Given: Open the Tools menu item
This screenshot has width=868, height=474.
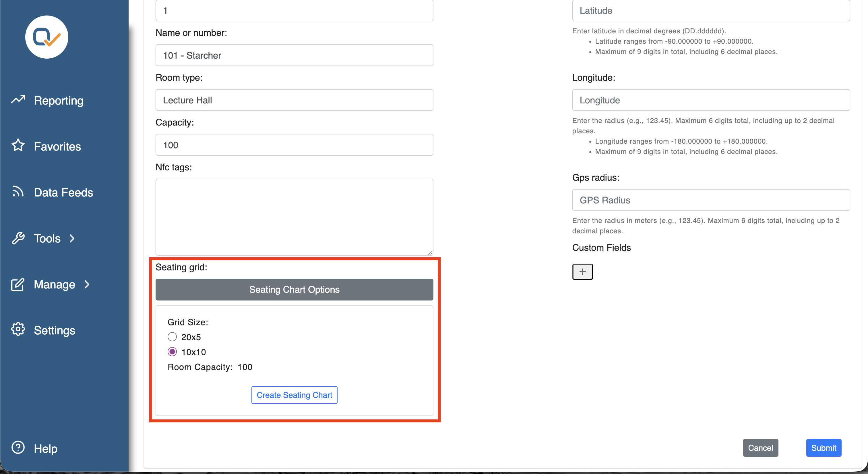Looking at the screenshot, I should pyautogui.click(x=47, y=238).
